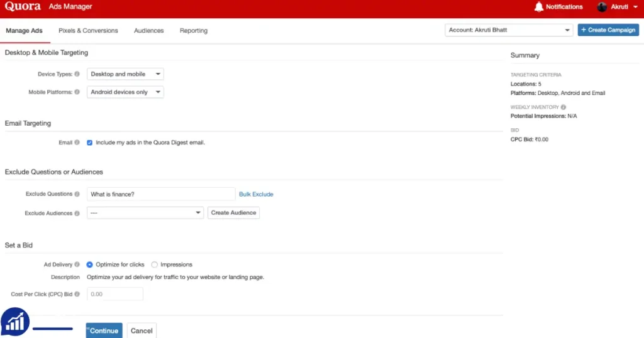Click 'Include my ads in the Quora Digest email' label
The height and width of the screenshot is (338, 644).
pos(150,143)
